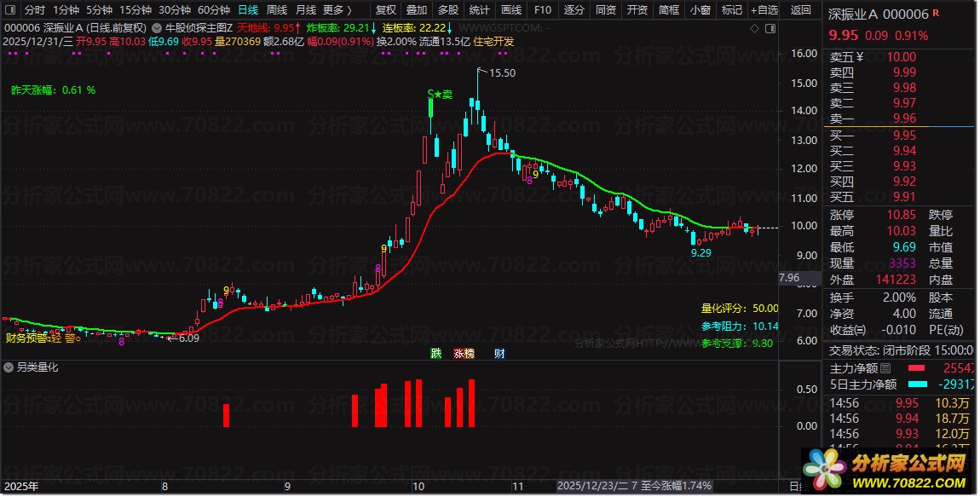The width and height of the screenshot is (980, 497).
Task: Click the 深振业A 000006 stock title
Action: coord(878,14)
